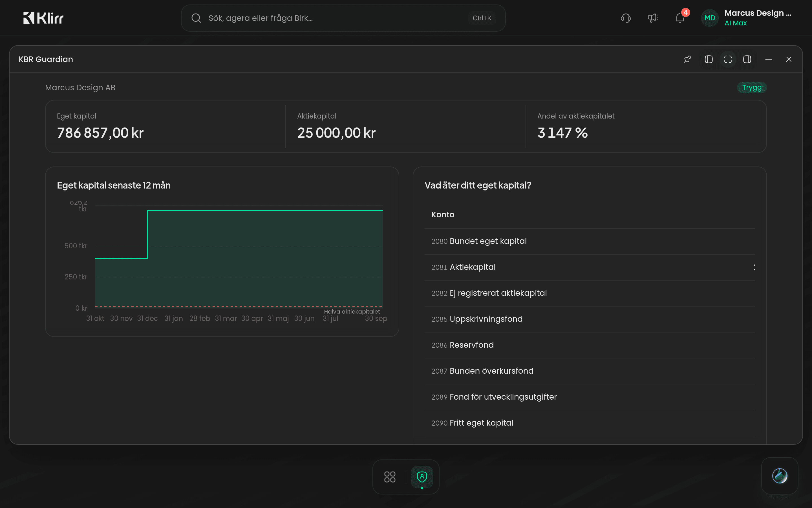Select the shield Guardian dock icon
812x508 pixels.
[x=422, y=477]
